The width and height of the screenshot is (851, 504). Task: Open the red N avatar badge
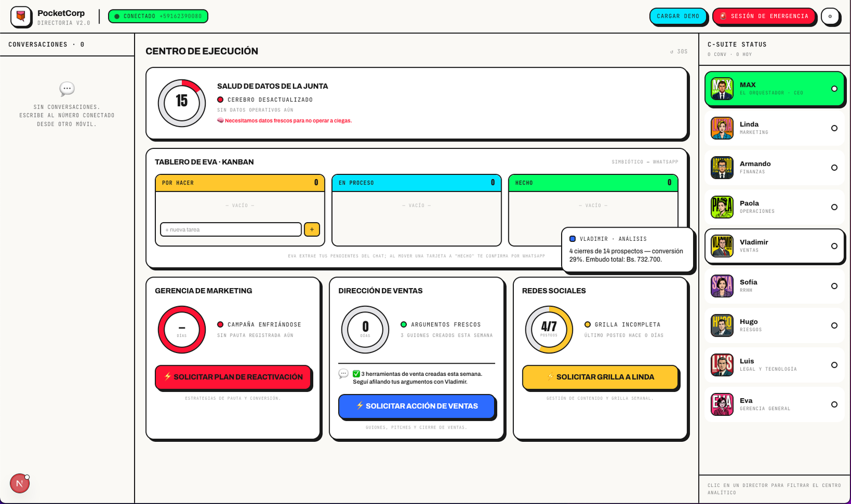tap(20, 483)
